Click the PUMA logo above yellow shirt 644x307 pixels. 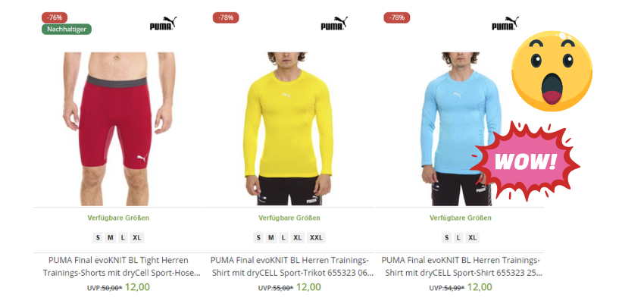334,23
